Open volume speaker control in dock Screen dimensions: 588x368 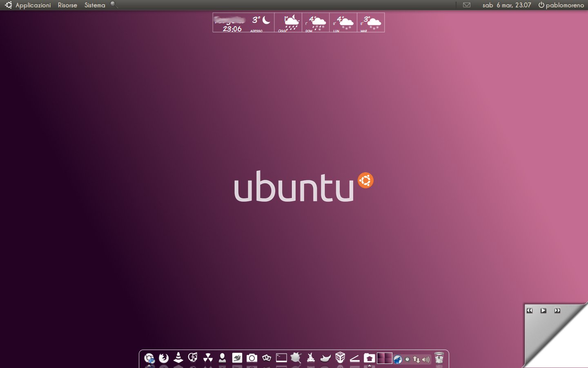tap(426, 359)
